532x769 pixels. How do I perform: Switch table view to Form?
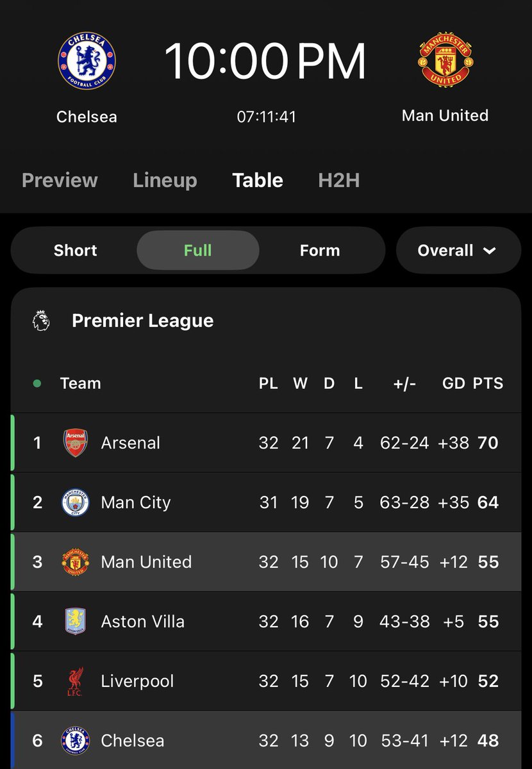320,250
